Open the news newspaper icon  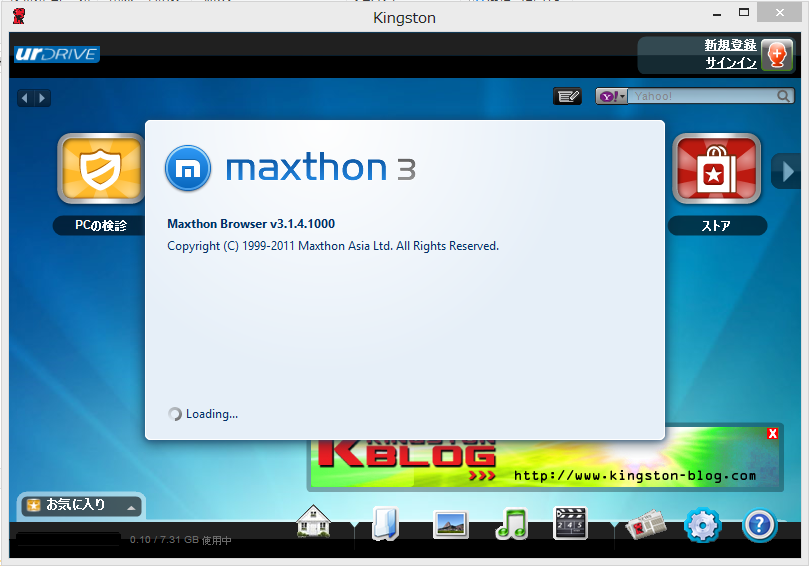click(x=645, y=525)
